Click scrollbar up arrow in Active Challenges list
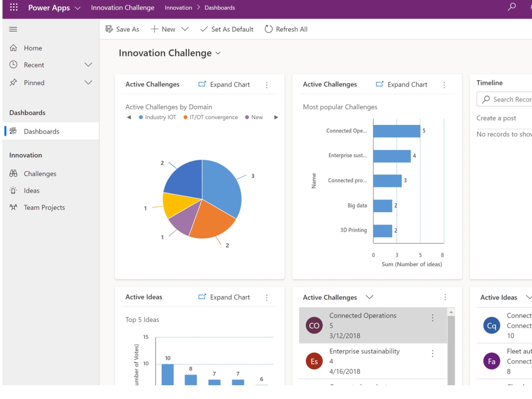This screenshot has width=532, height=399. (451, 312)
